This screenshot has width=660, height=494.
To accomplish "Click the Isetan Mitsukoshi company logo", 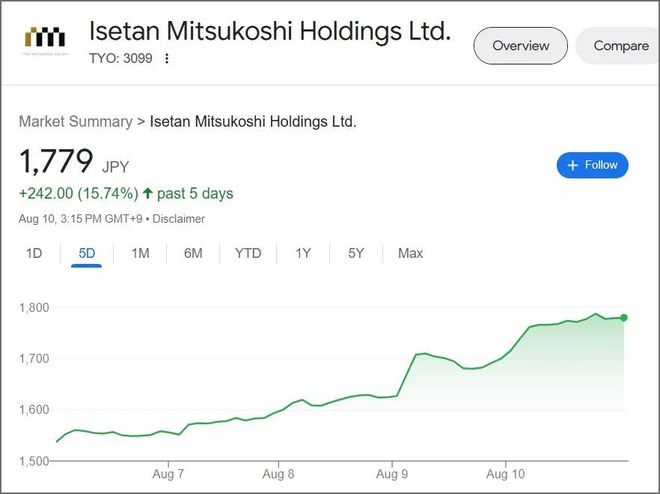I will click(x=45, y=39).
